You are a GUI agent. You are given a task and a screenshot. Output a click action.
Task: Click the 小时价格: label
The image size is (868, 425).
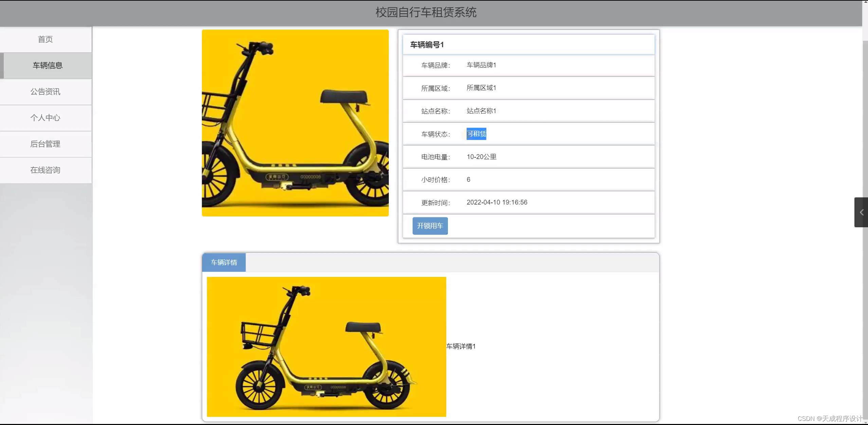coord(436,180)
